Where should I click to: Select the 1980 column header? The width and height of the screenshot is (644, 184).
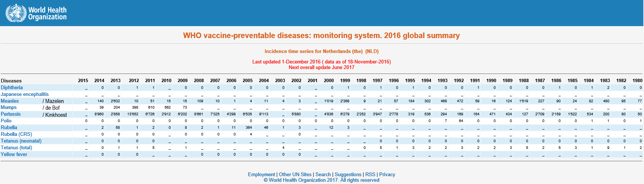pyautogui.click(x=637, y=81)
